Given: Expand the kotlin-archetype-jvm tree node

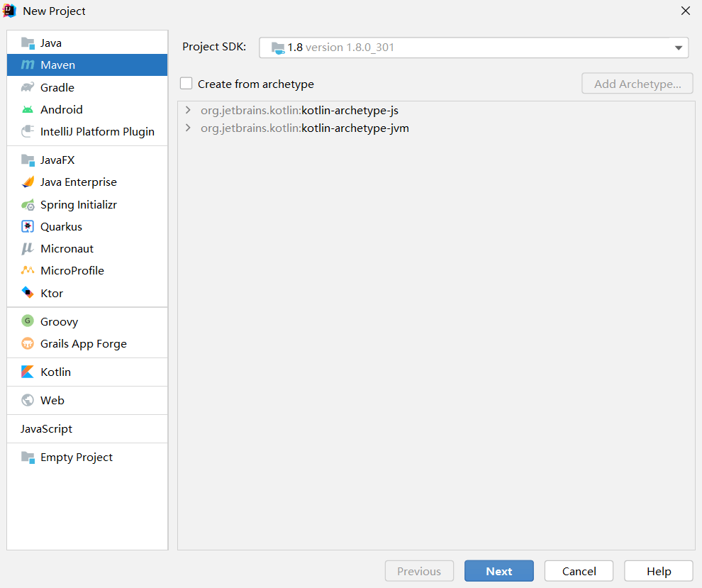Looking at the screenshot, I should coord(187,128).
